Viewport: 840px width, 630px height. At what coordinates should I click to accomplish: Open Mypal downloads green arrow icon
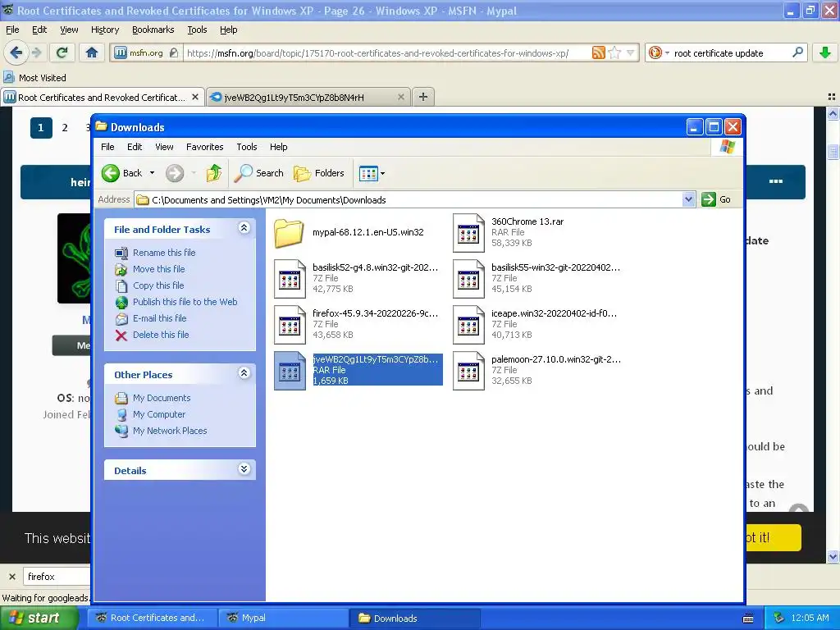point(825,52)
